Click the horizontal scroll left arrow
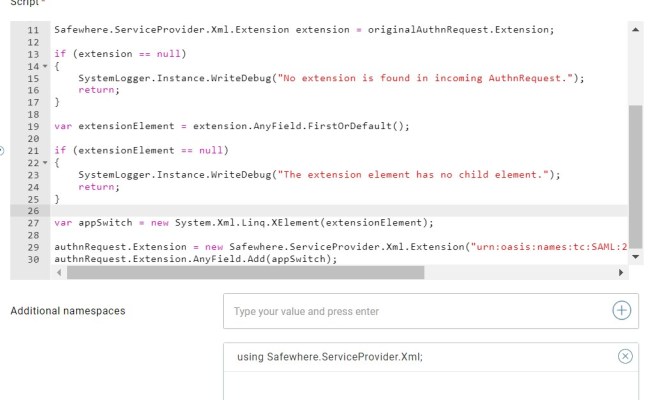 click(59, 272)
